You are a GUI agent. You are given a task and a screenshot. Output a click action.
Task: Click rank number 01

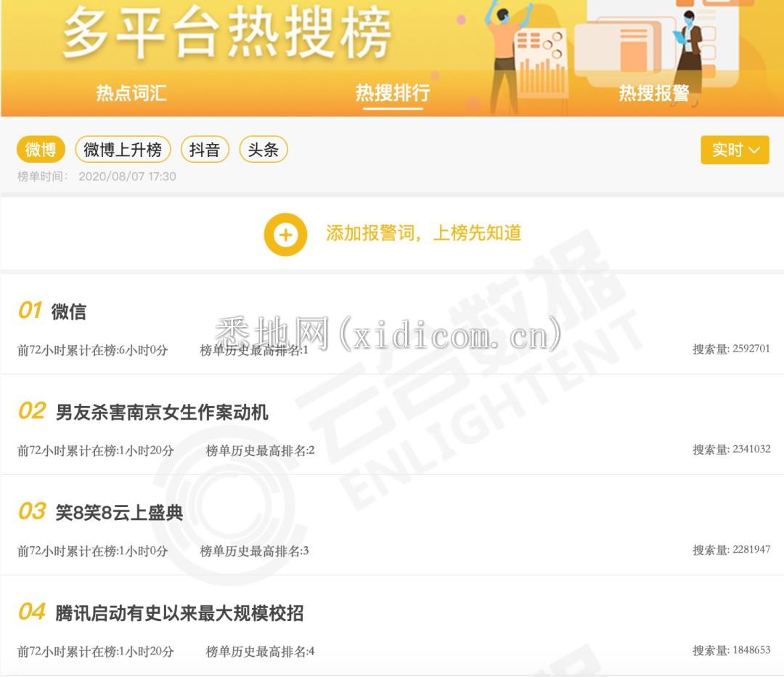coord(30,310)
